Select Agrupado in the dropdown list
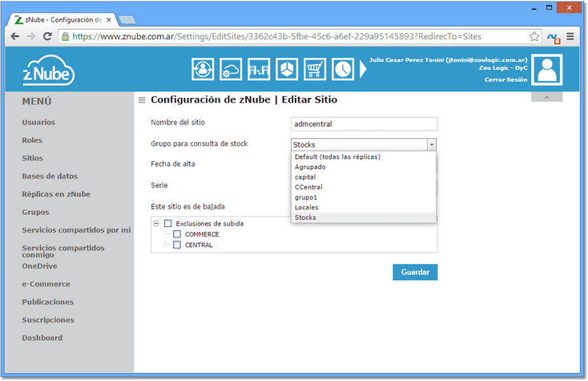The height and width of the screenshot is (381, 588). tap(364, 167)
